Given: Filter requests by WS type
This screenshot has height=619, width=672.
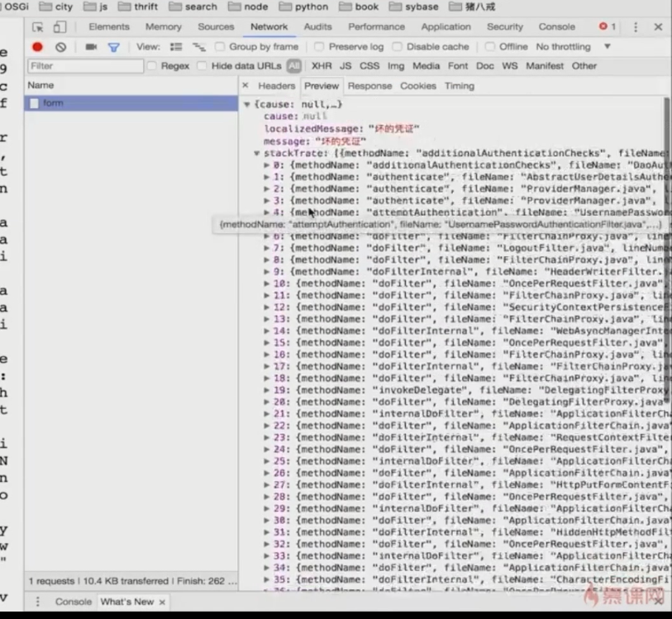Looking at the screenshot, I should click(509, 66).
